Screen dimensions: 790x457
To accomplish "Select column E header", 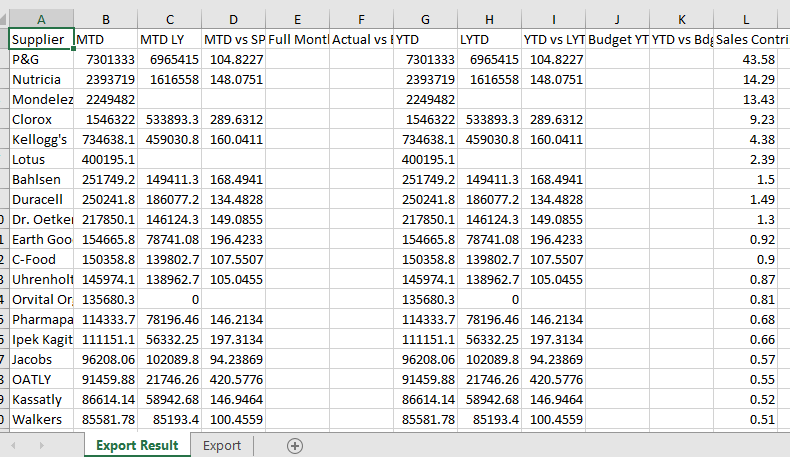I will [297, 19].
